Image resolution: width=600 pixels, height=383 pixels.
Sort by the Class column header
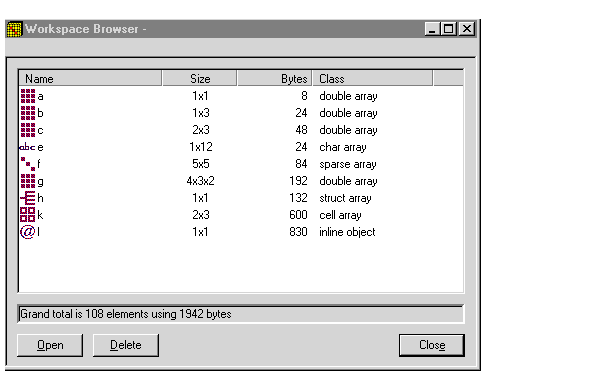tap(373, 78)
